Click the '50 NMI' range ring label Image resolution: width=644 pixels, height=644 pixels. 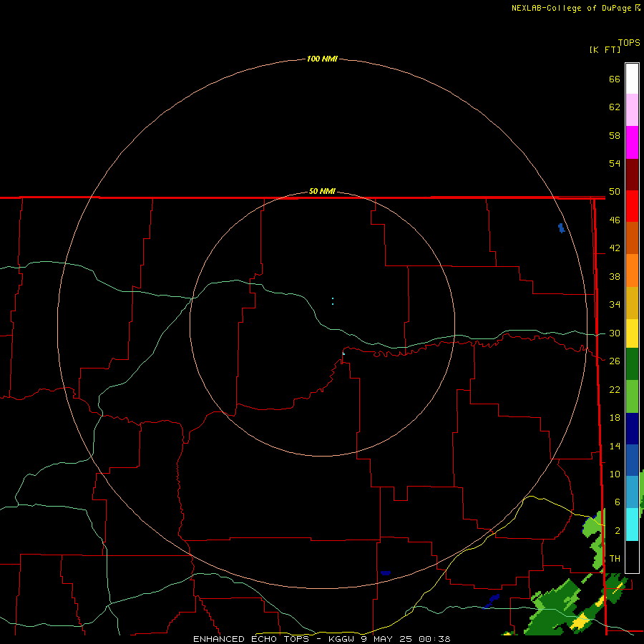[322, 191]
